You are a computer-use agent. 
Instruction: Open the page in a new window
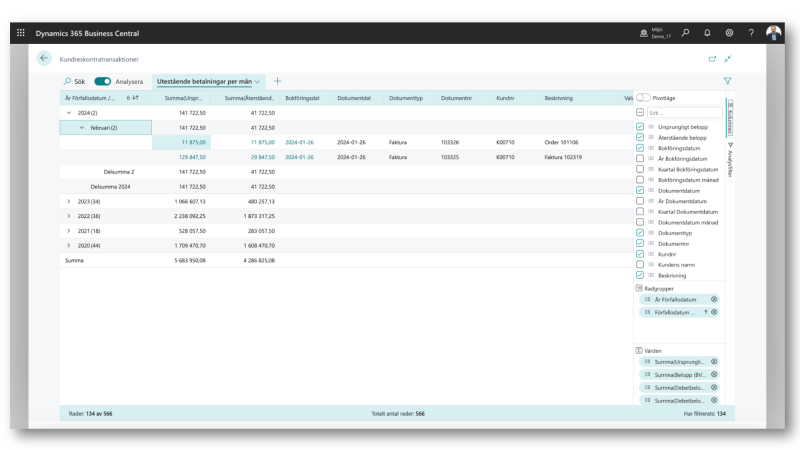713,60
